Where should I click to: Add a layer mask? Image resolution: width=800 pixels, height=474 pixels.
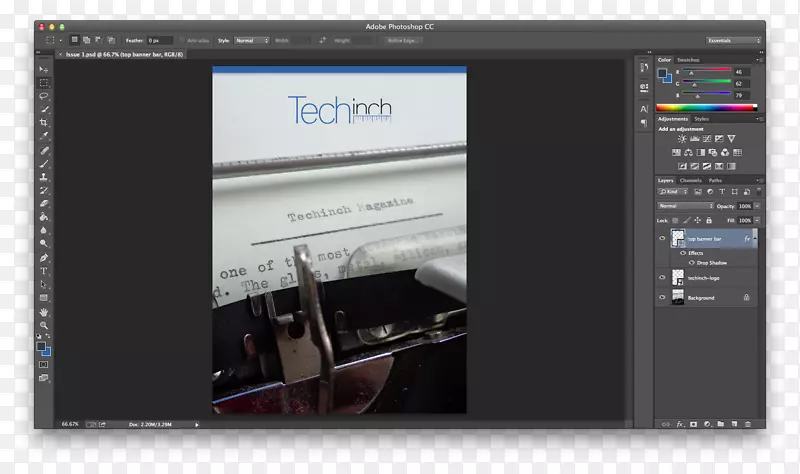(x=693, y=424)
